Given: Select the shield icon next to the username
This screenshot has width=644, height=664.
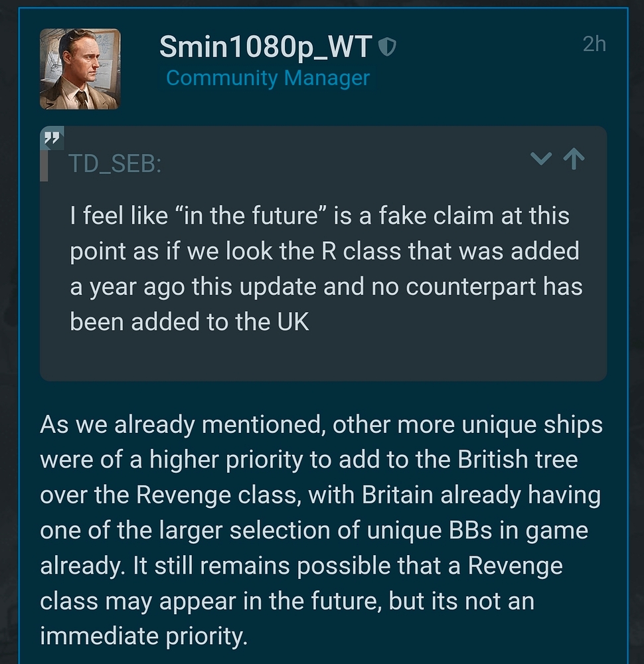Looking at the screenshot, I should tap(388, 45).
